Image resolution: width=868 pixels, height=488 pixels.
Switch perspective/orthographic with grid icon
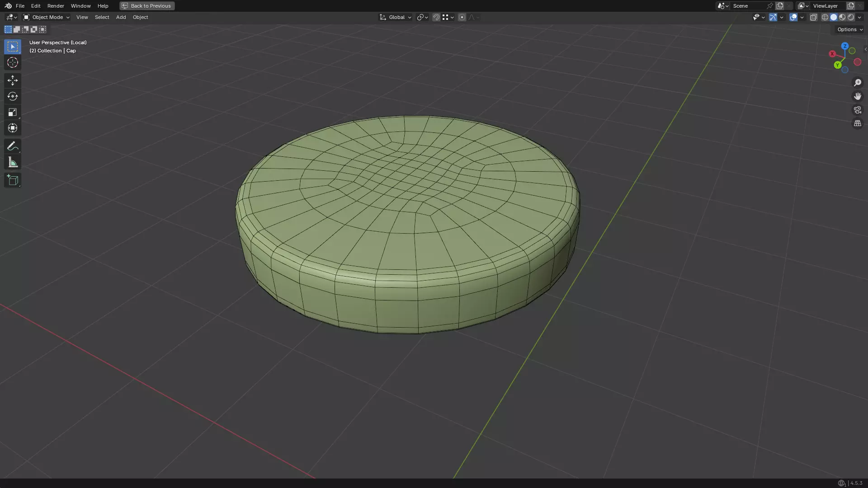(857, 123)
